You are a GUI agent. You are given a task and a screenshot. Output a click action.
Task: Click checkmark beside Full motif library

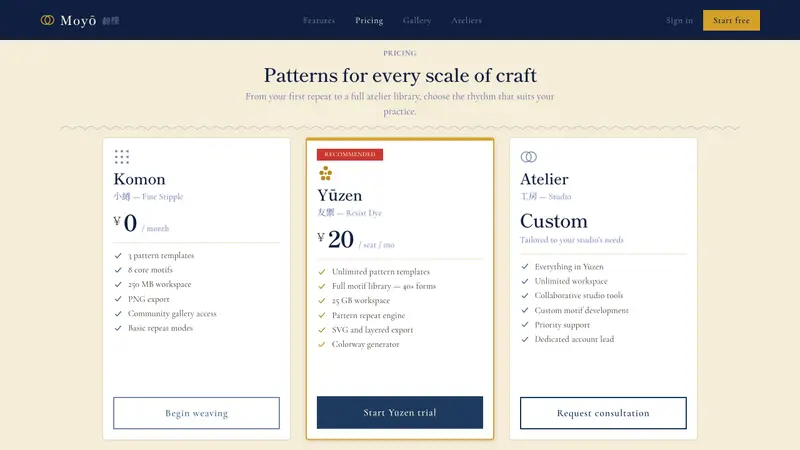(x=322, y=286)
